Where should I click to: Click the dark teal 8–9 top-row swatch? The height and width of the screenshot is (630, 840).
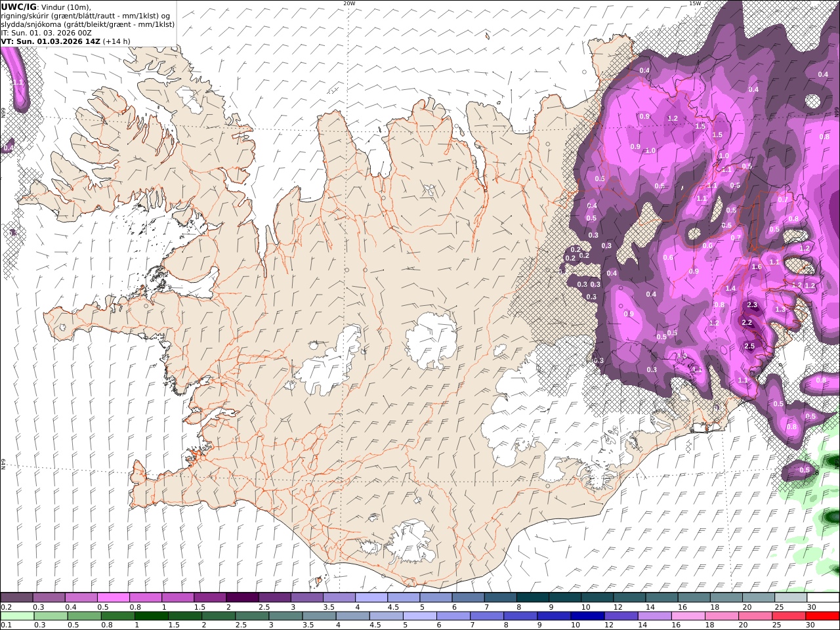click(533, 598)
